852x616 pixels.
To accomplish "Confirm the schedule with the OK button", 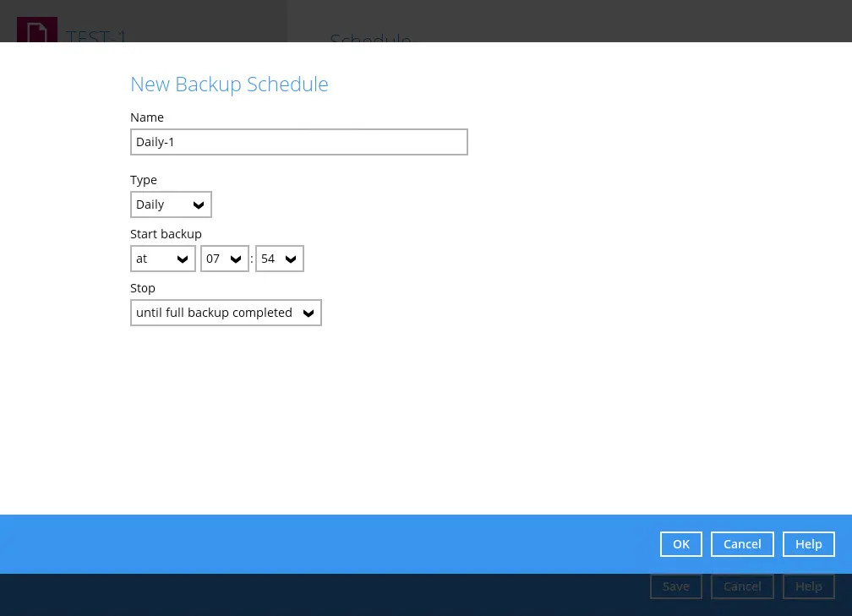I will click(681, 544).
